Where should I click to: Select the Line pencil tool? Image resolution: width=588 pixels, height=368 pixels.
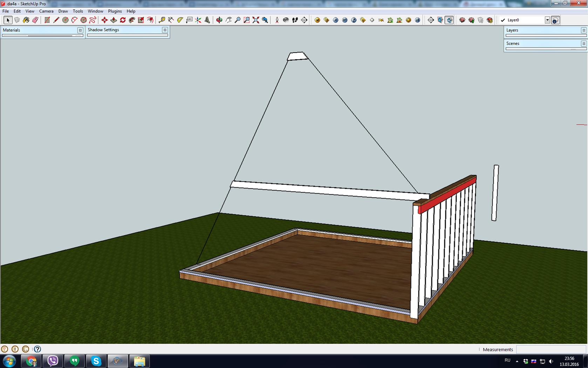(x=56, y=20)
